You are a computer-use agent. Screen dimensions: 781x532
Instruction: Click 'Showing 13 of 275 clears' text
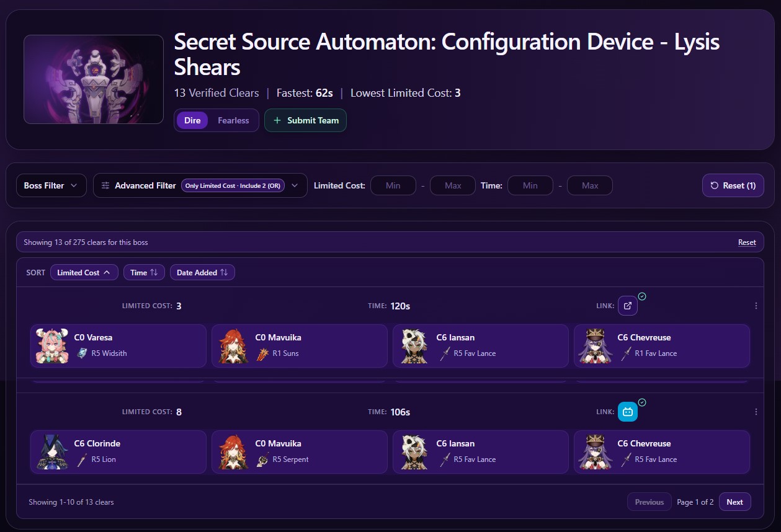point(86,242)
